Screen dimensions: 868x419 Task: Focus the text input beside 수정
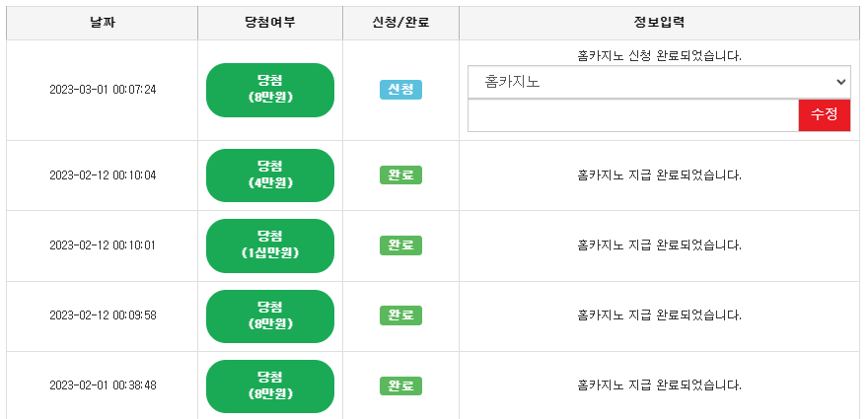tap(632, 115)
